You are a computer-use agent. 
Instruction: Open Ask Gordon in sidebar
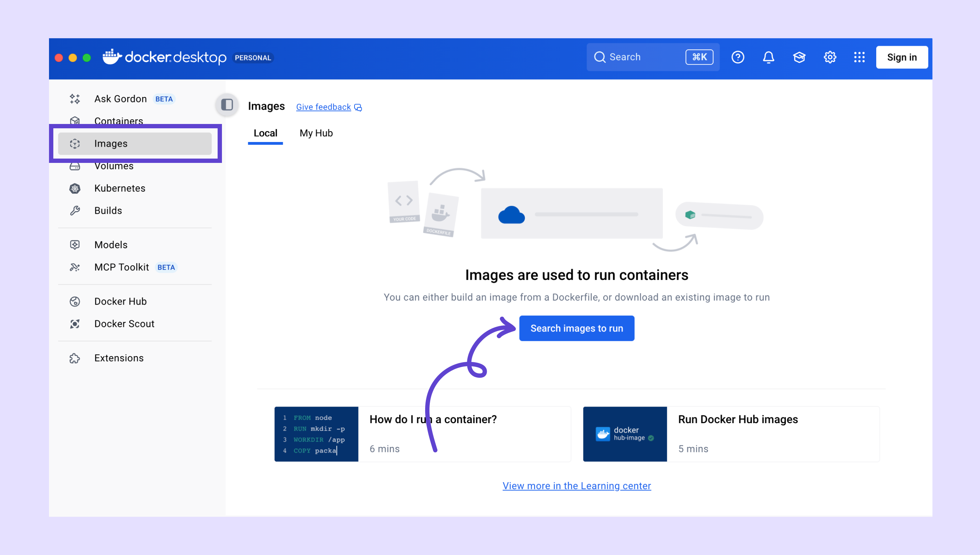(120, 99)
